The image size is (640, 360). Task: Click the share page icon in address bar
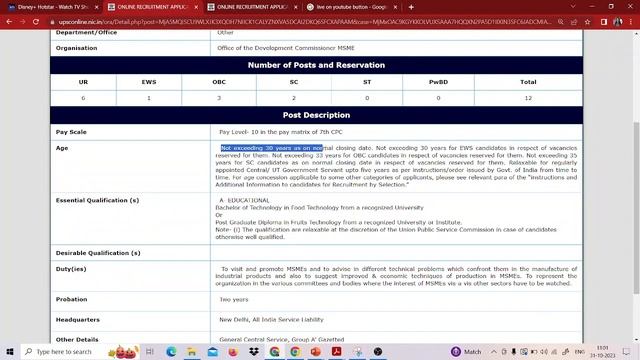(574, 22)
